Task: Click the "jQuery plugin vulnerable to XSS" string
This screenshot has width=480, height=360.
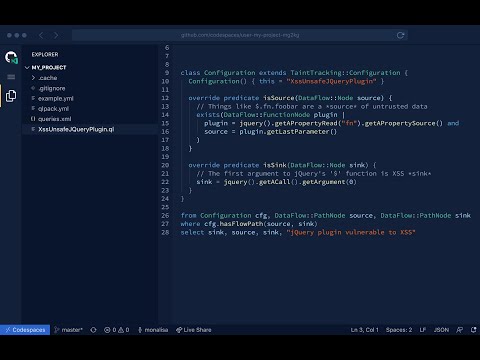Action: click(351, 232)
